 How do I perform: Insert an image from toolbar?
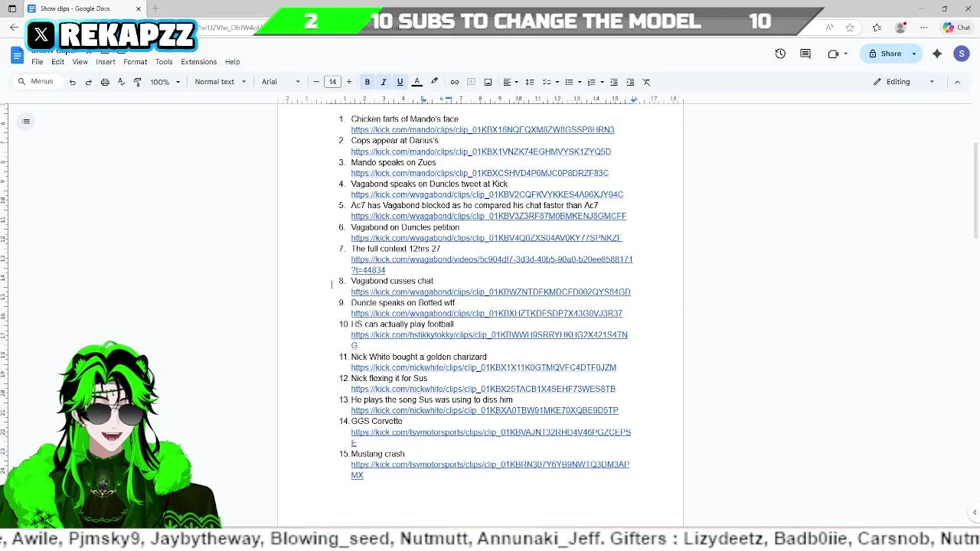click(x=488, y=82)
